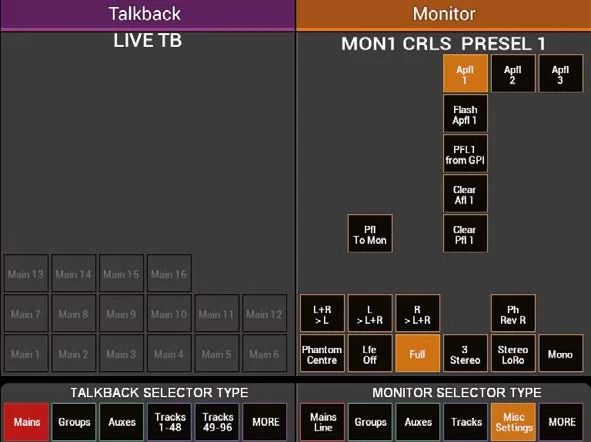Viewport: 591px width, 442px height.
Task: Click Main 6 talkback button
Action: [x=265, y=353]
